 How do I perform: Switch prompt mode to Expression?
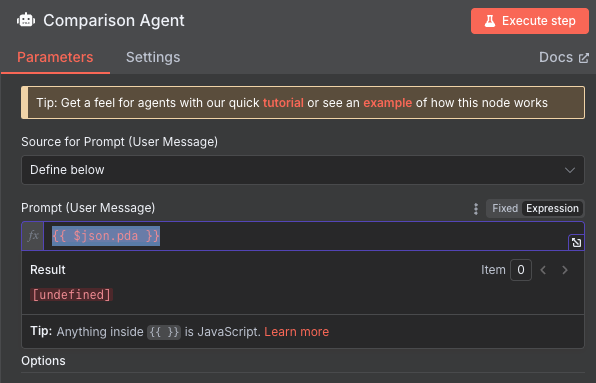tap(552, 209)
